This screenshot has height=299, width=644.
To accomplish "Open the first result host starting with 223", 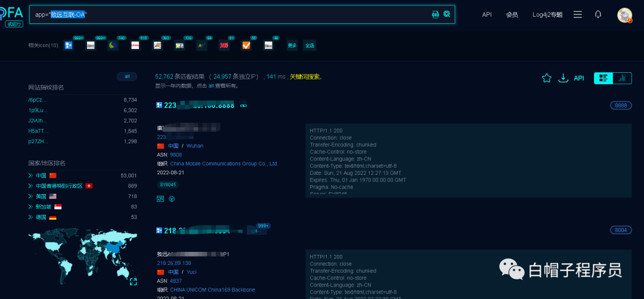I will point(199,106).
